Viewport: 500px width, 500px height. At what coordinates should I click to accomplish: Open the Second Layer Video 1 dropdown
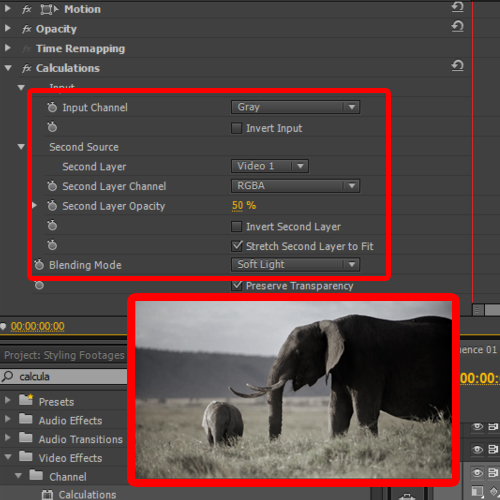[270, 166]
